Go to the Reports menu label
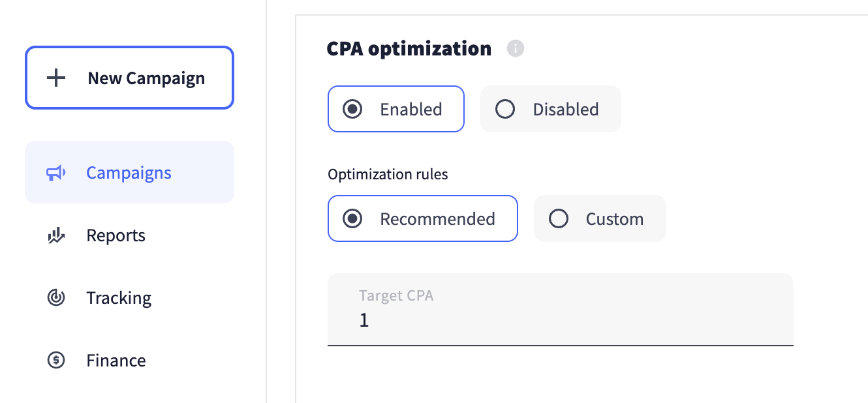This screenshot has height=403, width=868. (116, 235)
